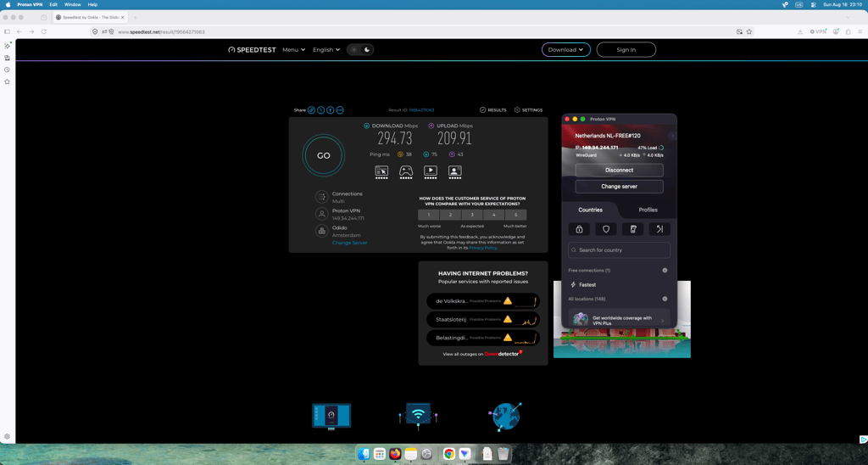
Task: Open browser history sidebar clock icon
Action: [x=7, y=70]
